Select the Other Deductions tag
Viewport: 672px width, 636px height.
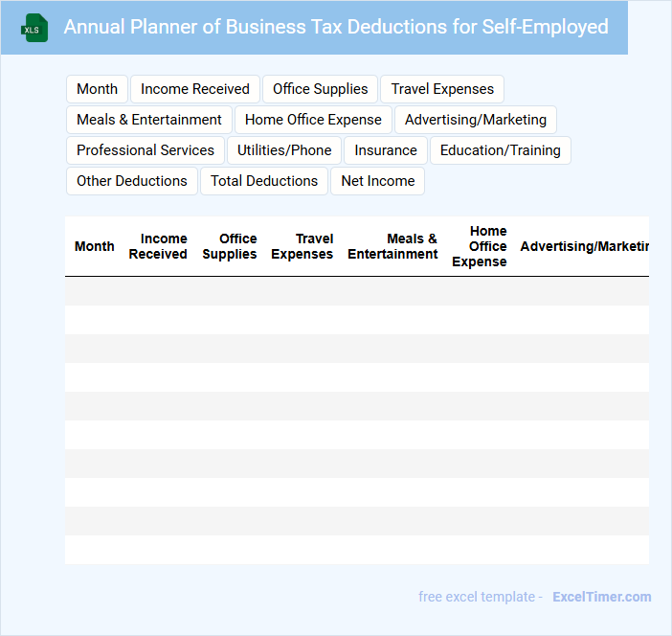click(x=132, y=181)
